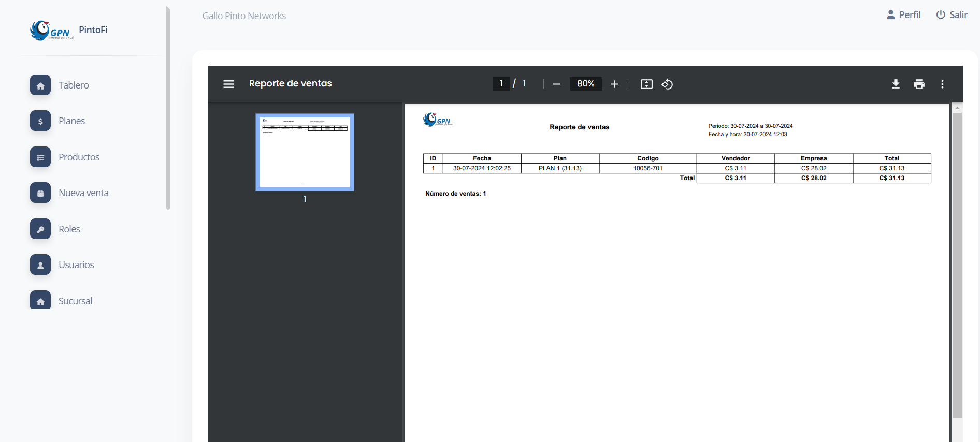Rotate the document counterclockwise
The width and height of the screenshot is (980, 442).
pyautogui.click(x=667, y=84)
